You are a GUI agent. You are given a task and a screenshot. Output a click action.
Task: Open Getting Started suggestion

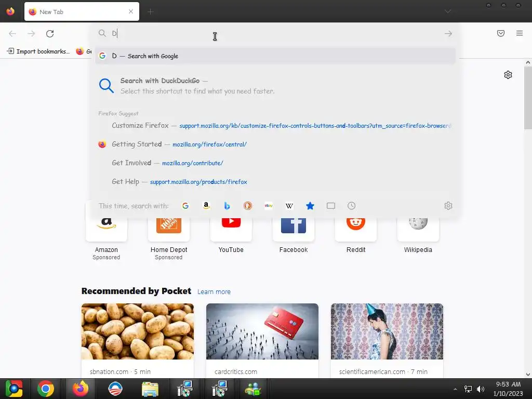tap(275, 144)
